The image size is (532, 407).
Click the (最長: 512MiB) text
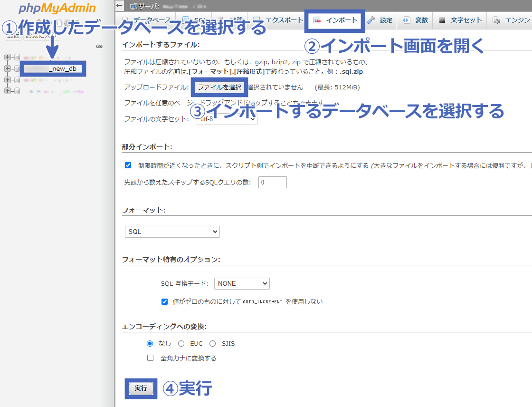[x=337, y=87]
